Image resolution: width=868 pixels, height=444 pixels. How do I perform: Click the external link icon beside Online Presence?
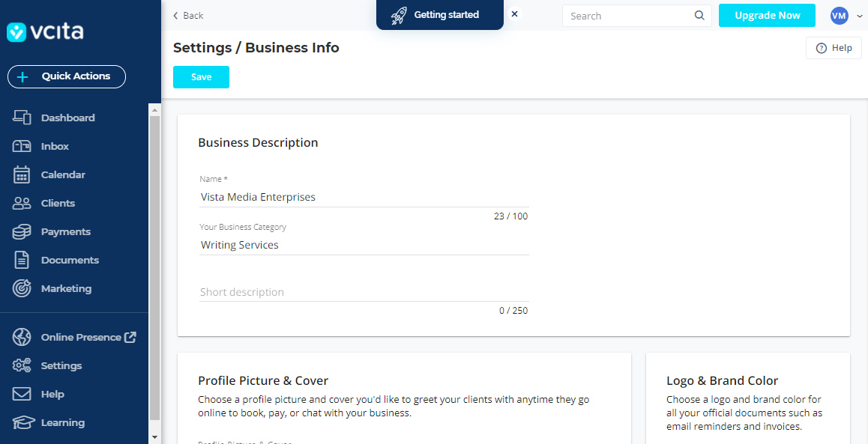(x=130, y=337)
